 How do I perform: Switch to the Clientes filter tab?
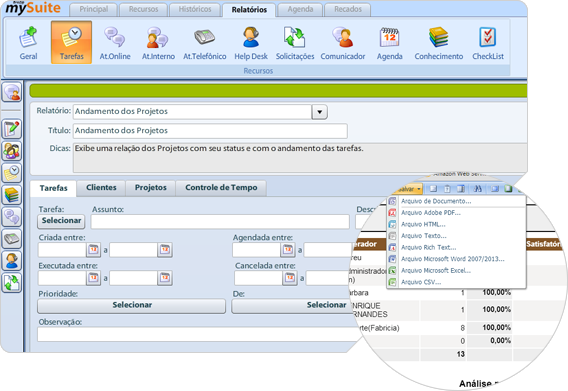[101, 188]
